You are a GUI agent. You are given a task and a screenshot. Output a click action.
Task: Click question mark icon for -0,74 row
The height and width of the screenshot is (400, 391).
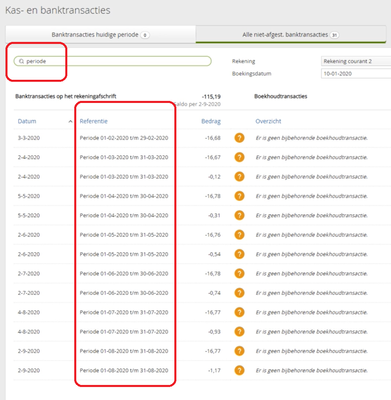[239, 293]
